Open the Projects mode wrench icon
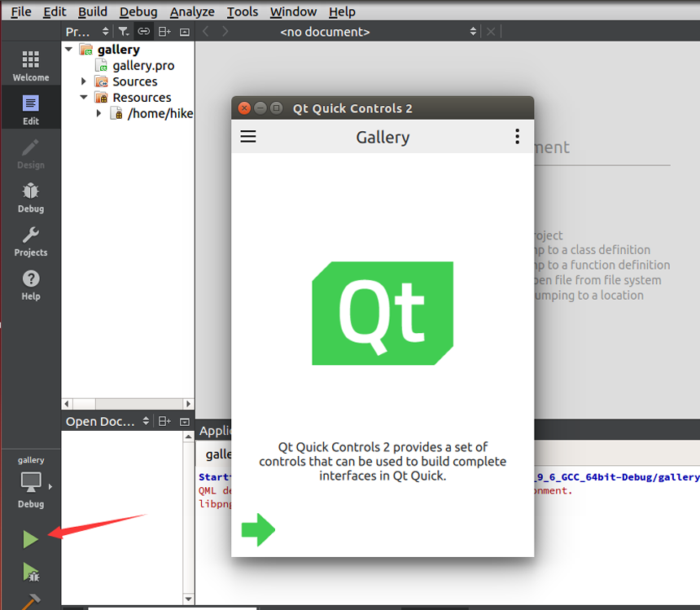Screen dimensions: 700x610 click(x=31, y=241)
